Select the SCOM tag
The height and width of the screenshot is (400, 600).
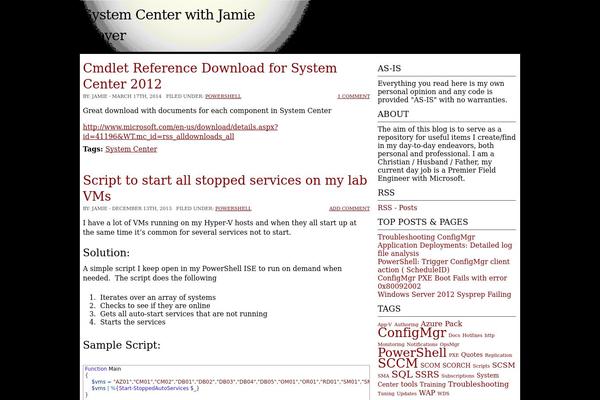[430, 366]
